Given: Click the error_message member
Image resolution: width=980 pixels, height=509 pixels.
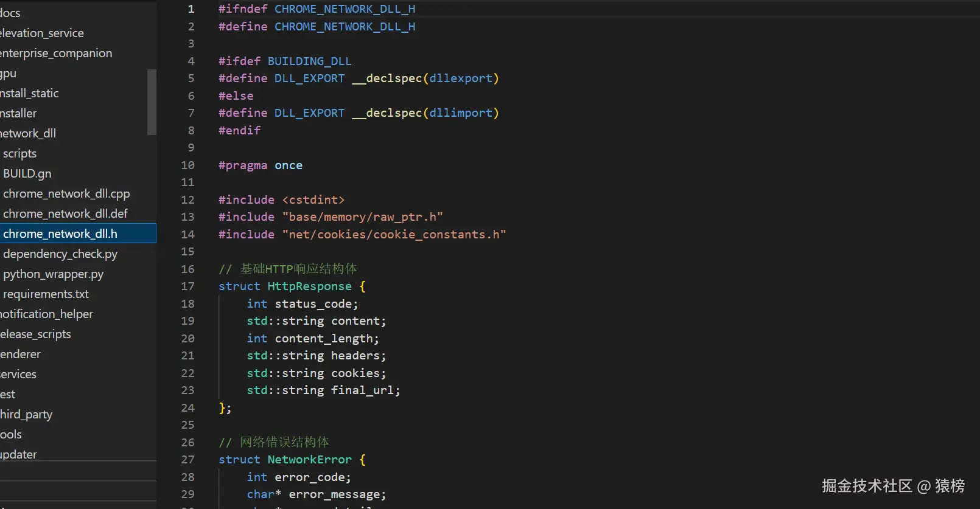Looking at the screenshot, I should [x=334, y=494].
